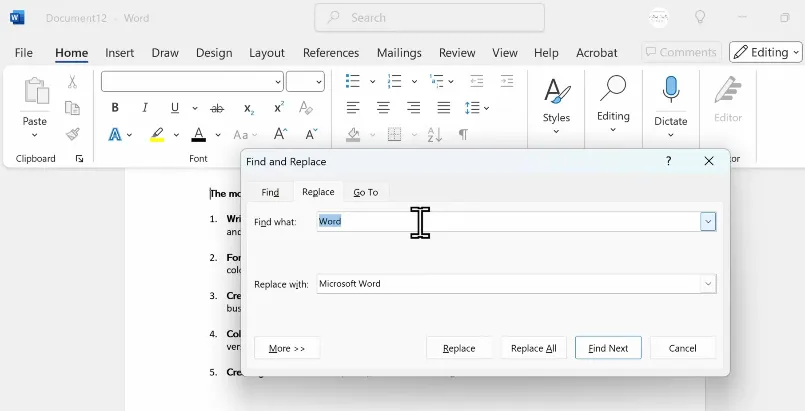The height and width of the screenshot is (411, 805).
Task: Click the Numbering list icon
Action: 394,81
